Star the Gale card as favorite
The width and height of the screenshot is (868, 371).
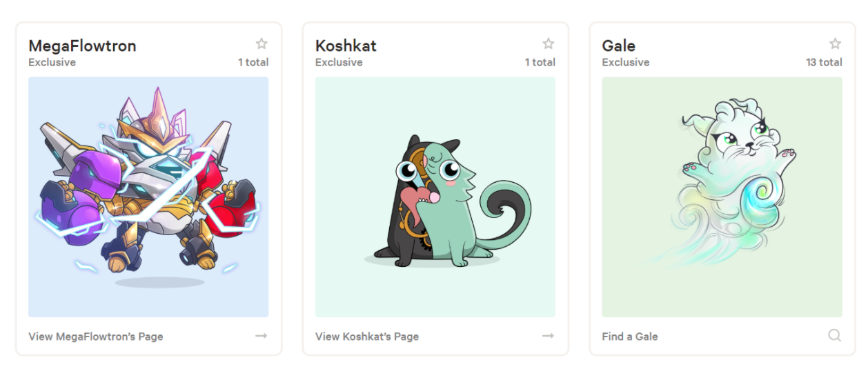pos(835,44)
